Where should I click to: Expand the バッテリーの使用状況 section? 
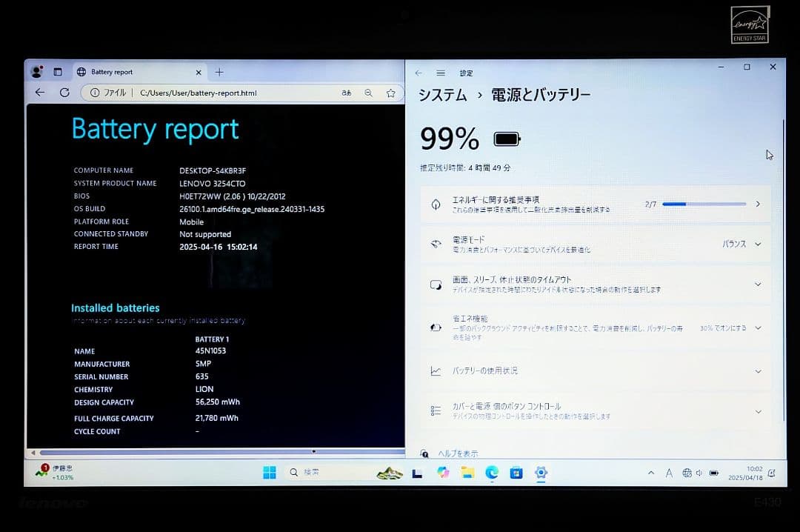click(x=596, y=371)
